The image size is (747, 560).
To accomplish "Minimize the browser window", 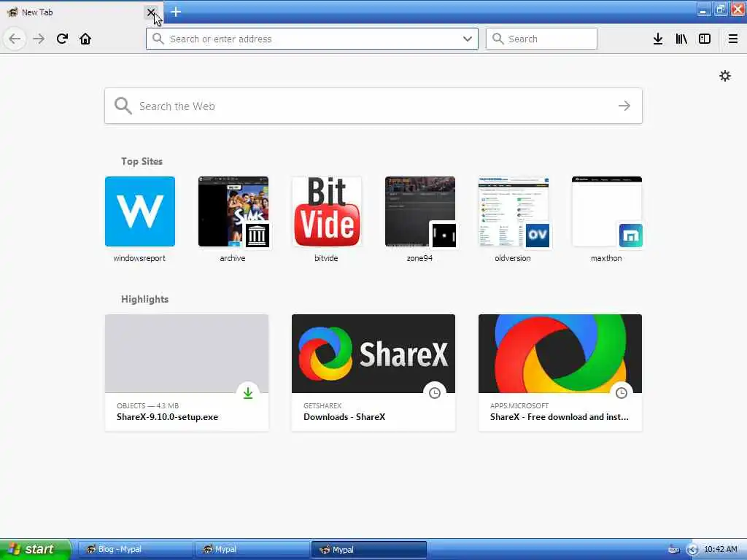I will [x=703, y=9].
